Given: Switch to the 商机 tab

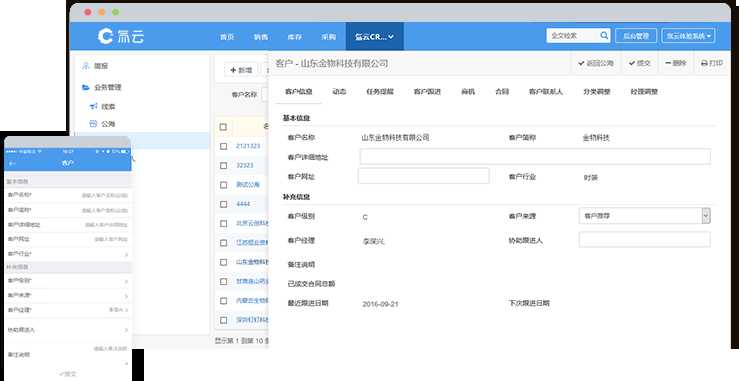Looking at the screenshot, I should click(x=468, y=92).
